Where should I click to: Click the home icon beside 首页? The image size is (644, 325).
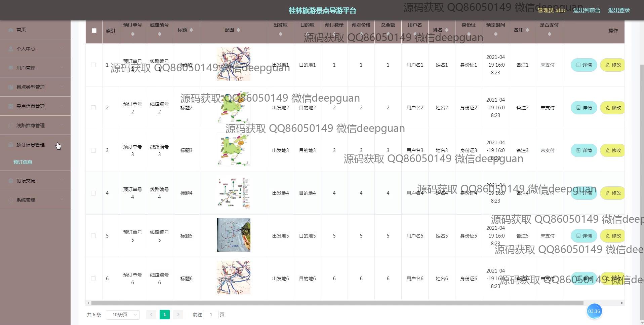(11, 30)
